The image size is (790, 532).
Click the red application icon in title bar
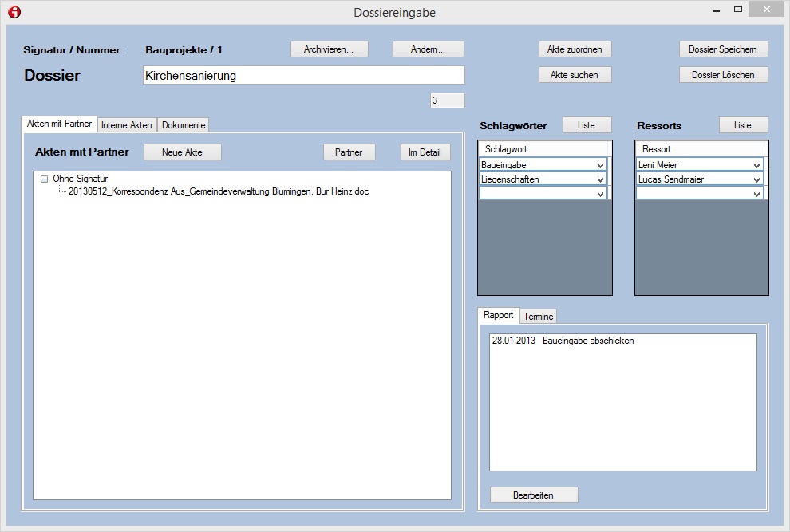14,12
